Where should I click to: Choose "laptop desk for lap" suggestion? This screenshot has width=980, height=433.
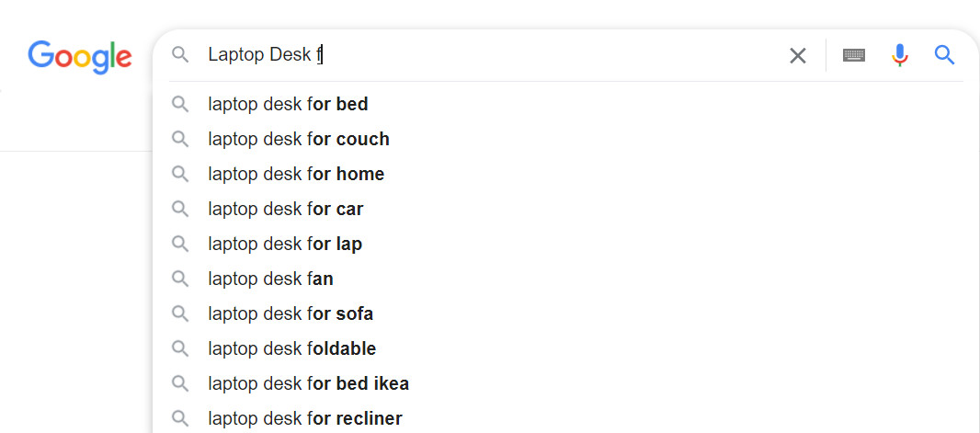point(285,244)
